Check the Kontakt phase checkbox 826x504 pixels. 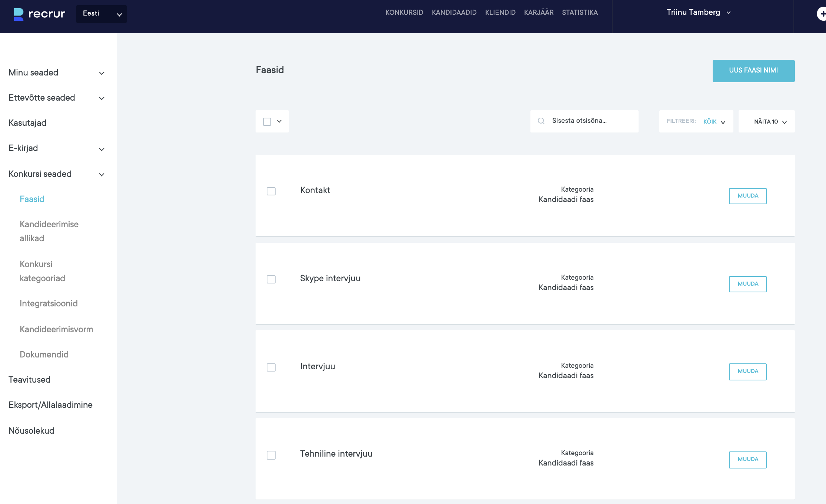pyautogui.click(x=271, y=191)
